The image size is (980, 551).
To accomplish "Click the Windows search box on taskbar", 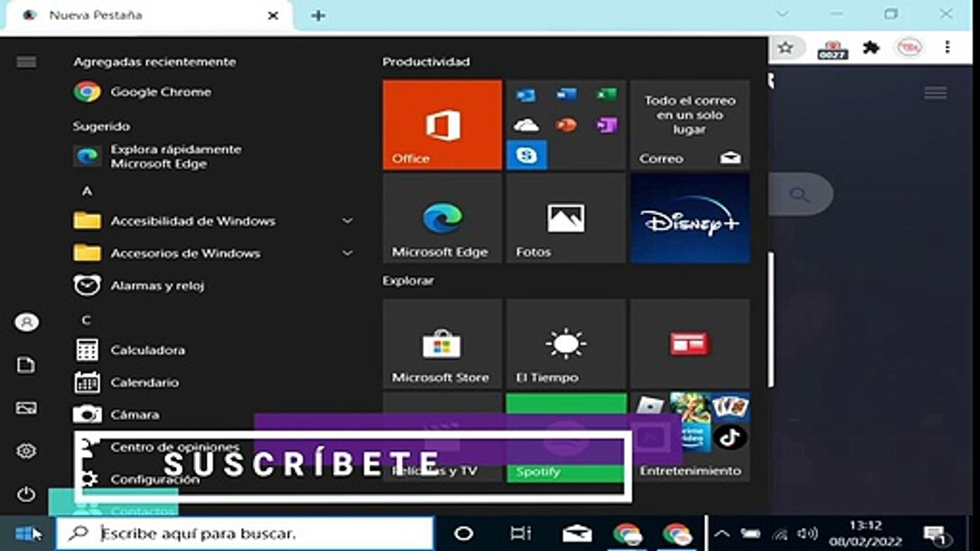I will point(245,533).
